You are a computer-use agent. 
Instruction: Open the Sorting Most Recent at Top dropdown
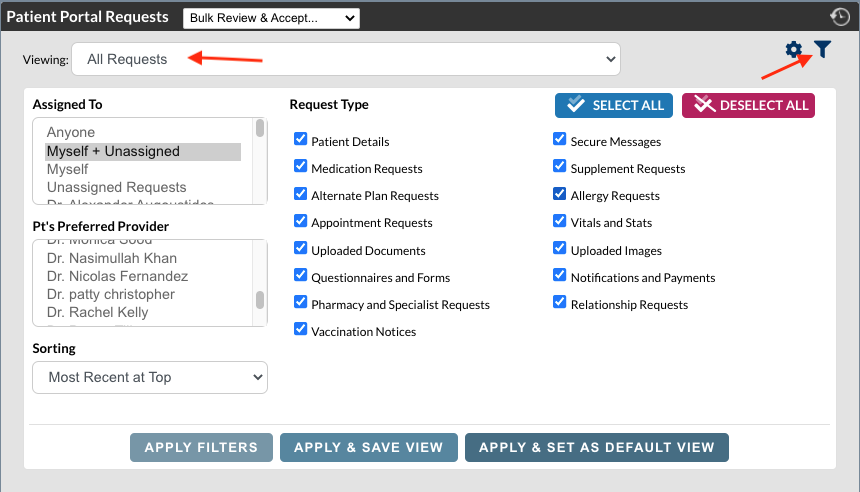click(150, 377)
